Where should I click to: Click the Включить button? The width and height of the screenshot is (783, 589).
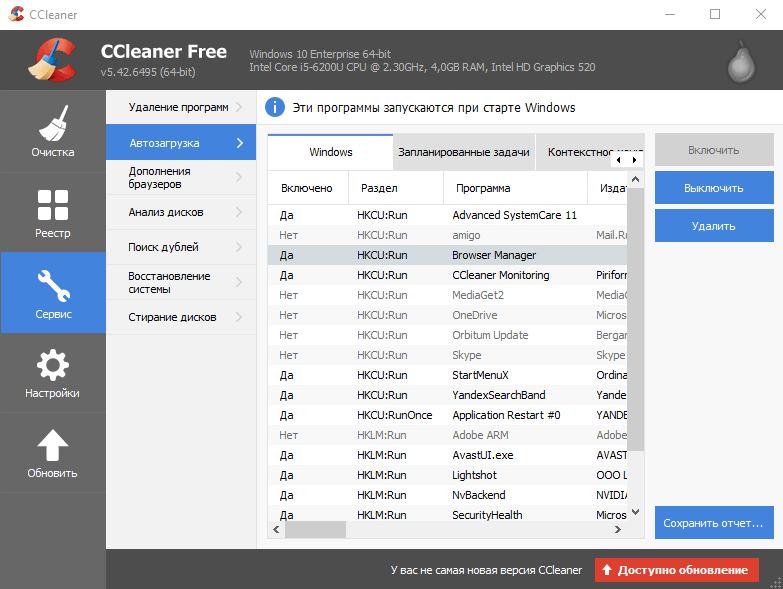point(714,150)
